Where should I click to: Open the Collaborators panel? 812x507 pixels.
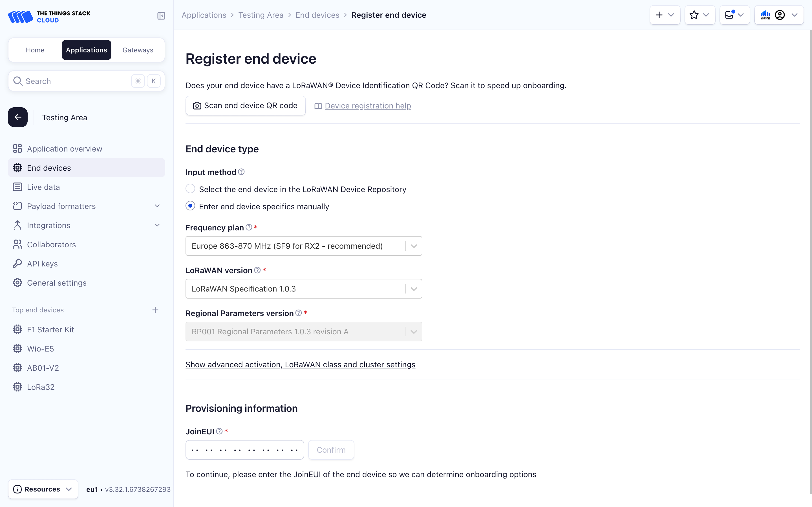click(51, 244)
